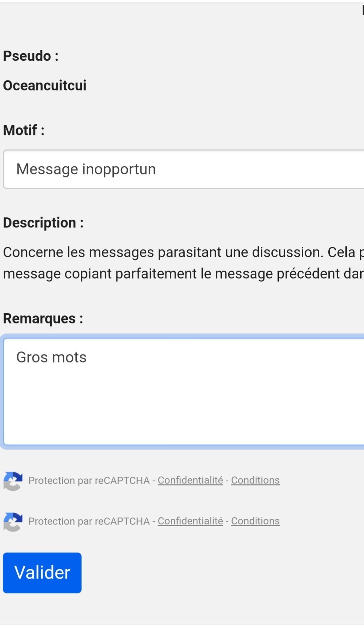
Task: Click second Protection par reCAPTCHA text
Action: click(x=89, y=521)
